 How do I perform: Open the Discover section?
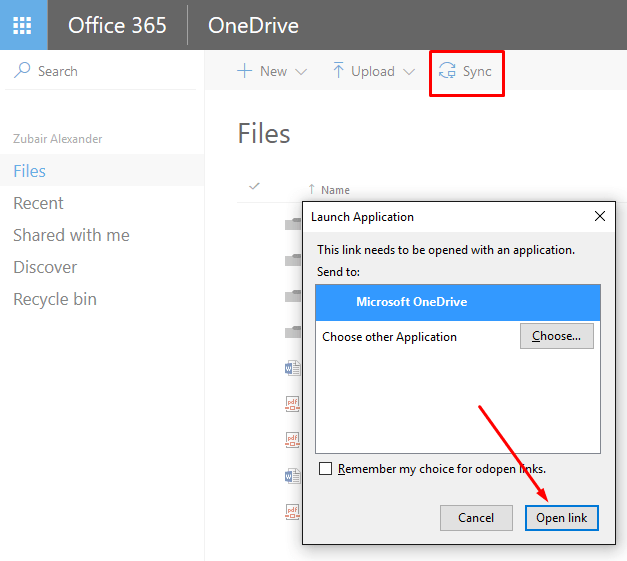[45, 267]
